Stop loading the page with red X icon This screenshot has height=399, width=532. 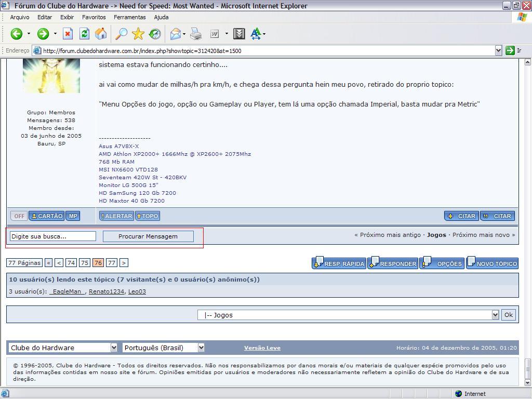(x=68, y=34)
